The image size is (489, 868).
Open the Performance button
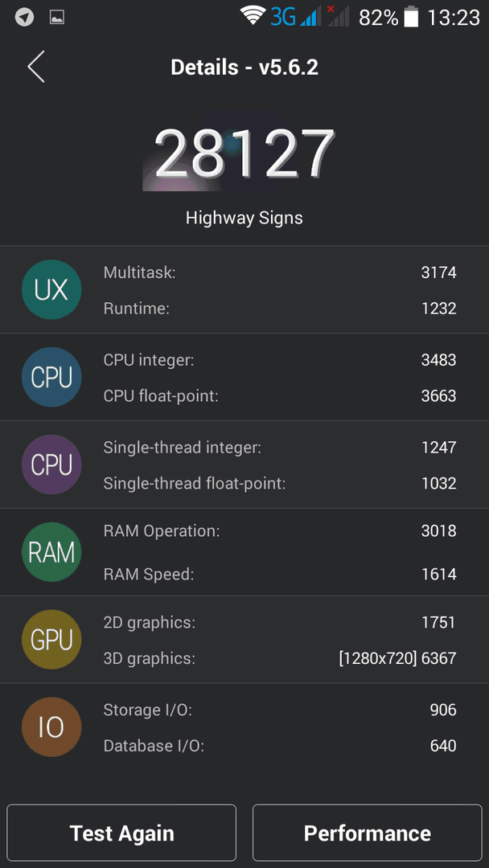click(x=368, y=833)
